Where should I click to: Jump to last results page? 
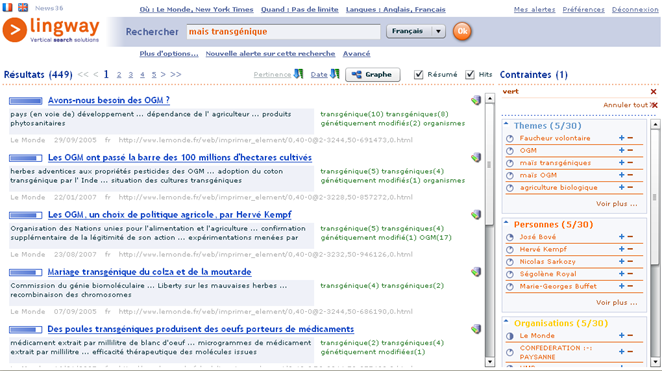pos(176,74)
